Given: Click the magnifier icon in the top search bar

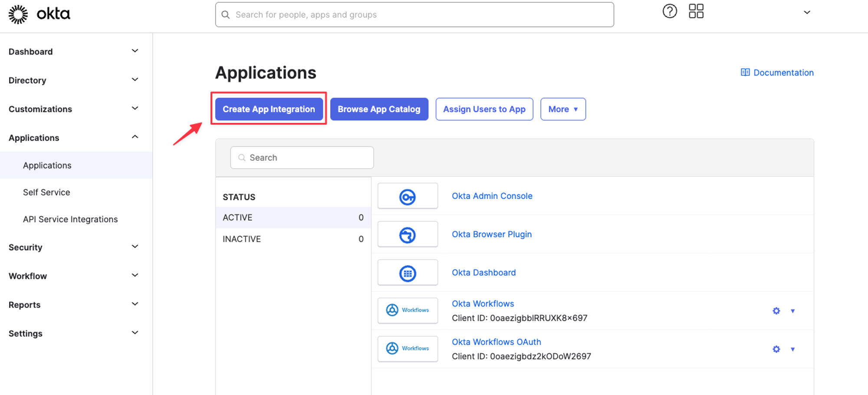Looking at the screenshot, I should [x=226, y=15].
